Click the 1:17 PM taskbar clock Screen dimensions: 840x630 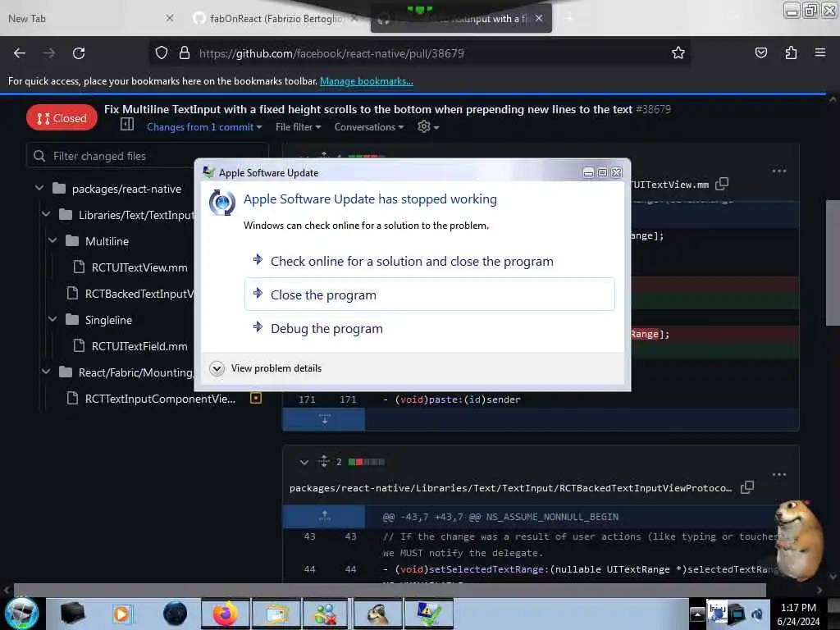(798, 614)
